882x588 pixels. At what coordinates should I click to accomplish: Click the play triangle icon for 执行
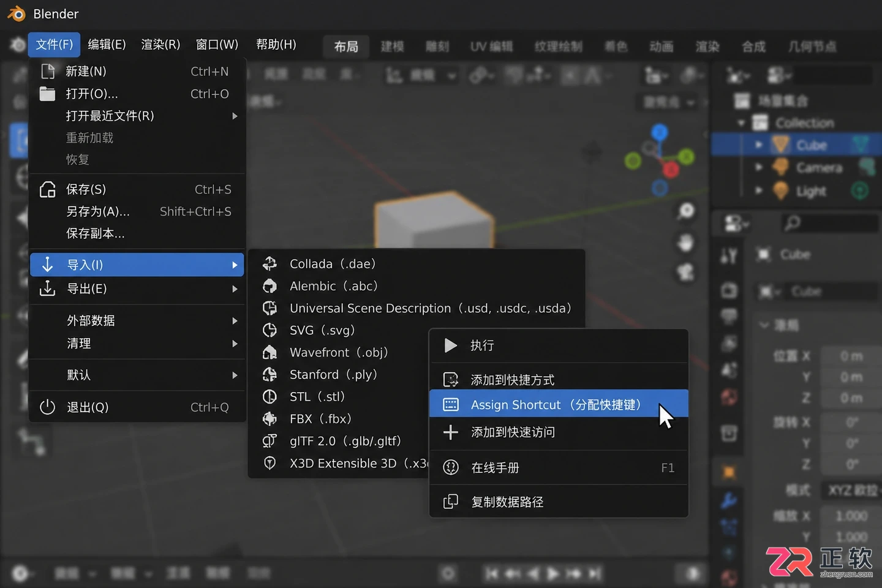tap(451, 345)
